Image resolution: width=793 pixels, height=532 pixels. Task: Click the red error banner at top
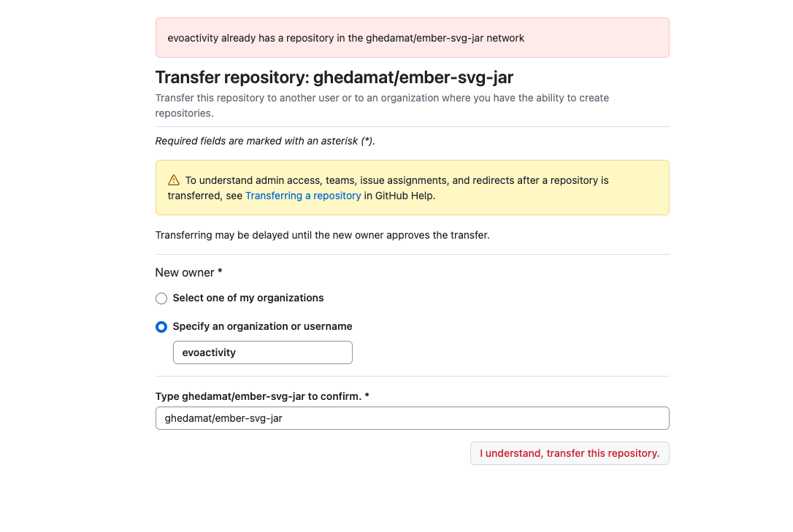pos(412,37)
